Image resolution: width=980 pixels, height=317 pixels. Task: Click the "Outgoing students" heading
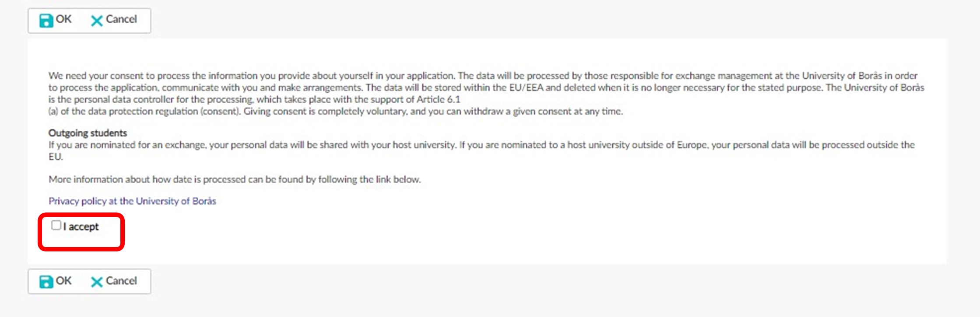pos(88,133)
